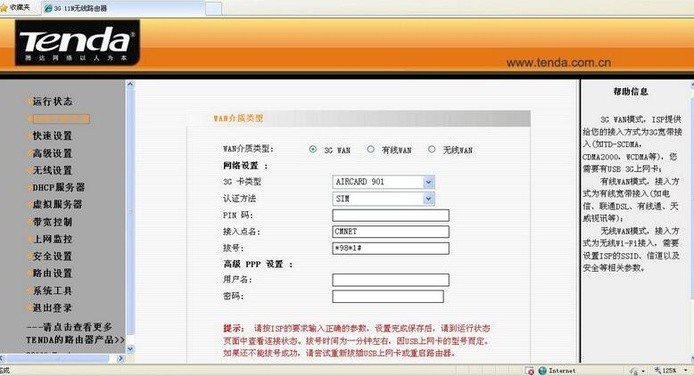Open the 认证方法 SIM dropdown

click(x=383, y=199)
